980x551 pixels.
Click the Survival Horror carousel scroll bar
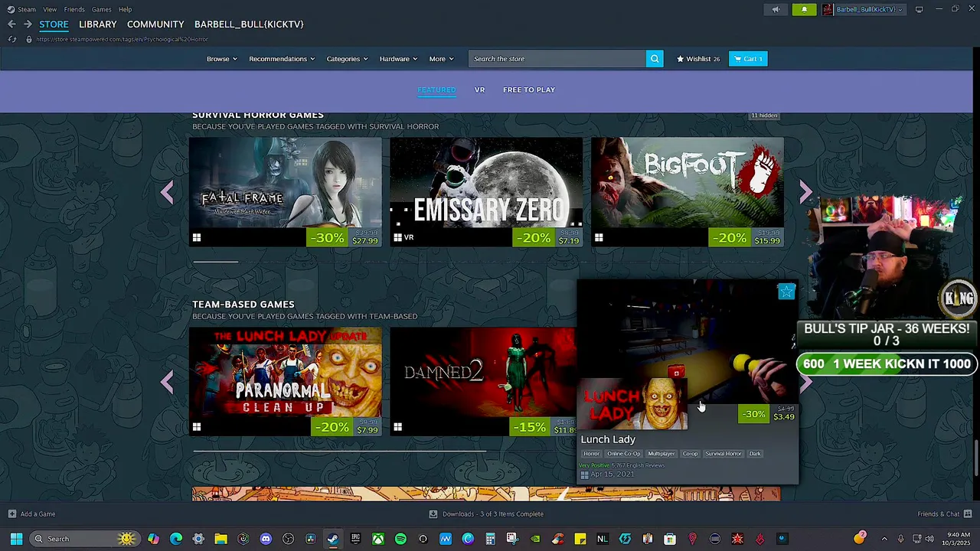[215, 262]
